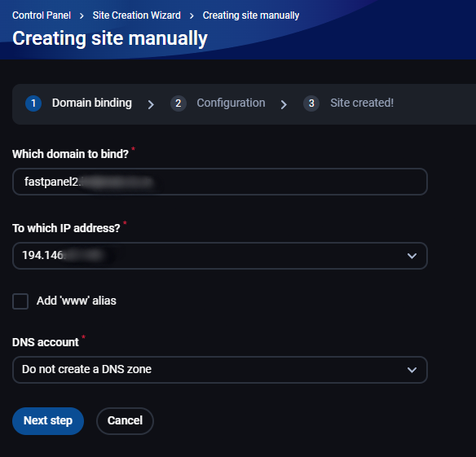Click the step 3 number circle
Viewport: 476px width, 457px height.
coord(311,103)
